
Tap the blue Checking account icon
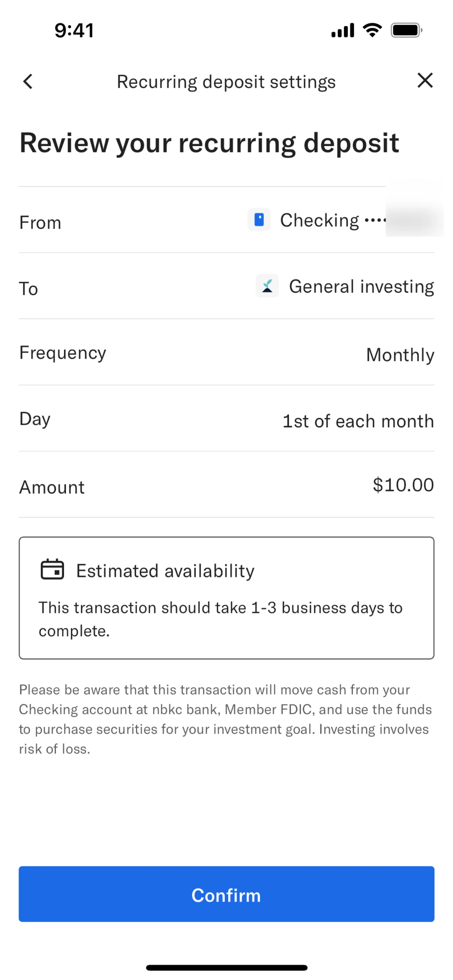coord(259,220)
